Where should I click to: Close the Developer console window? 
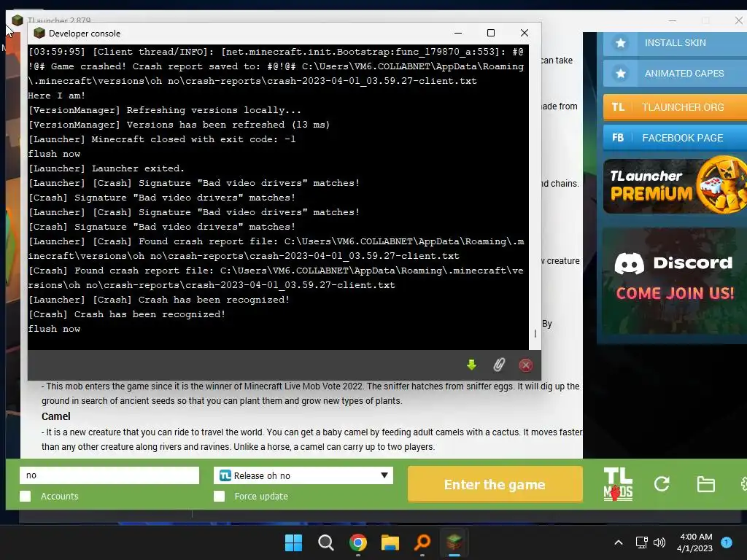tap(525, 33)
